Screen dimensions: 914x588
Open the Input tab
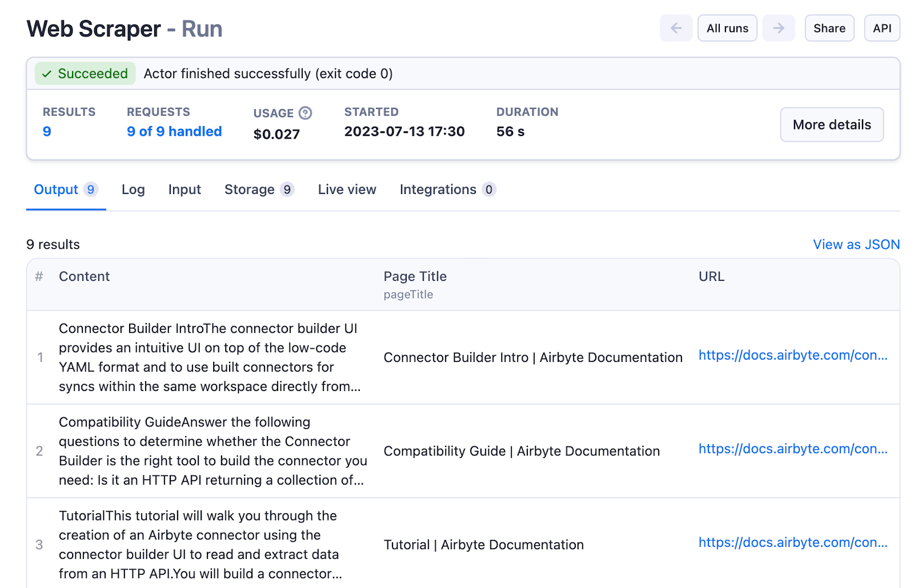185,190
